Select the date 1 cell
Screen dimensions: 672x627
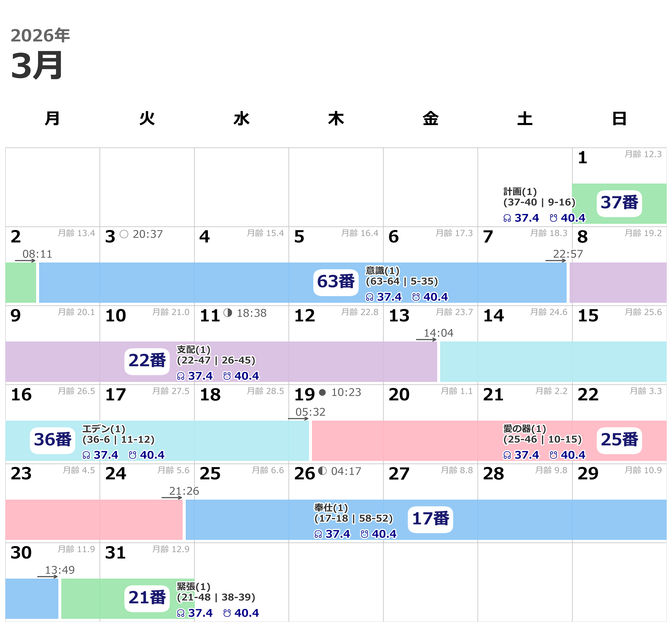coord(619,187)
